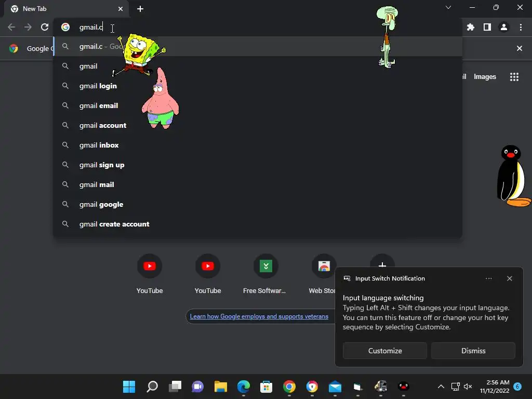Select the New Tab tab
Image resolution: width=532 pixels, height=399 pixels.
66,9
